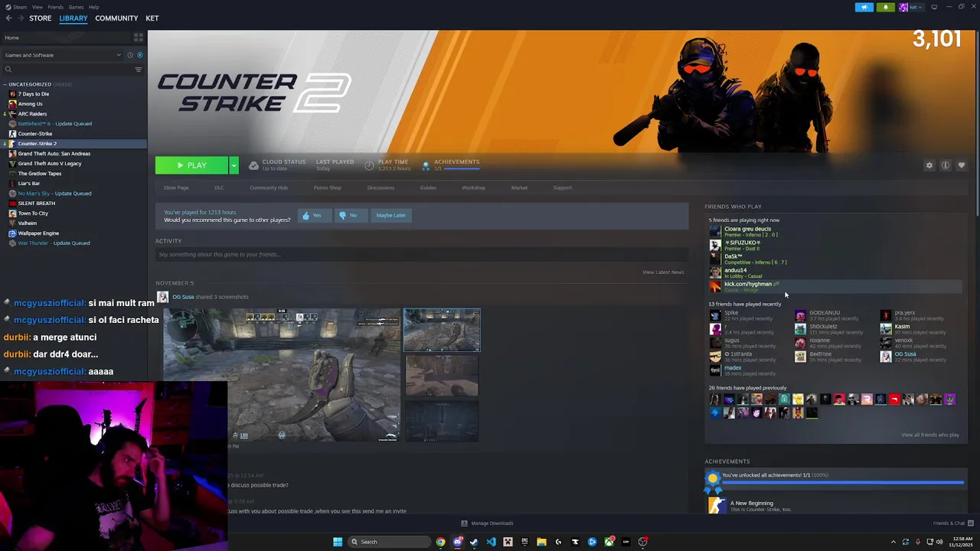Open the Games and Software dropdown
This screenshot has height=551, width=980.
tap(63, 55)
